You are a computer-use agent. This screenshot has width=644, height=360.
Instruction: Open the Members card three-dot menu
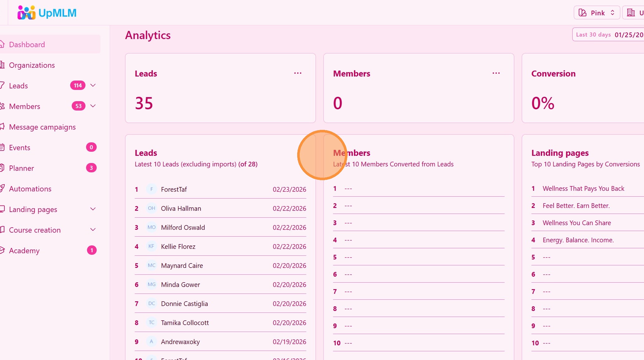coord(496,73)
